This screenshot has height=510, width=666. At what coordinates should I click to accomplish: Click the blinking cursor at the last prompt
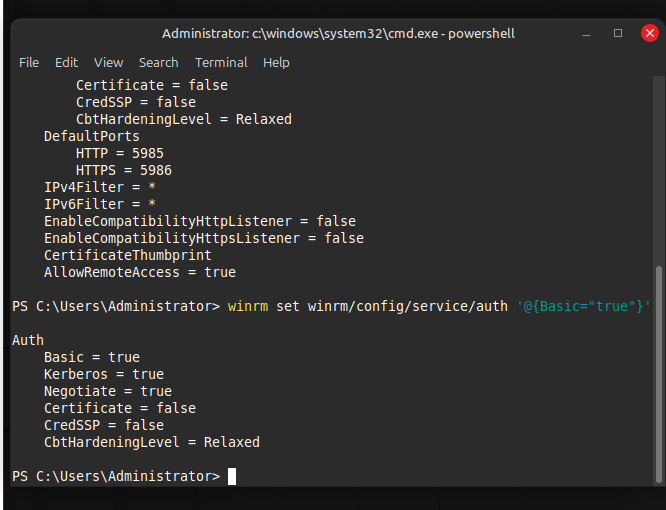pyautogui.click(x=232, y=476)
